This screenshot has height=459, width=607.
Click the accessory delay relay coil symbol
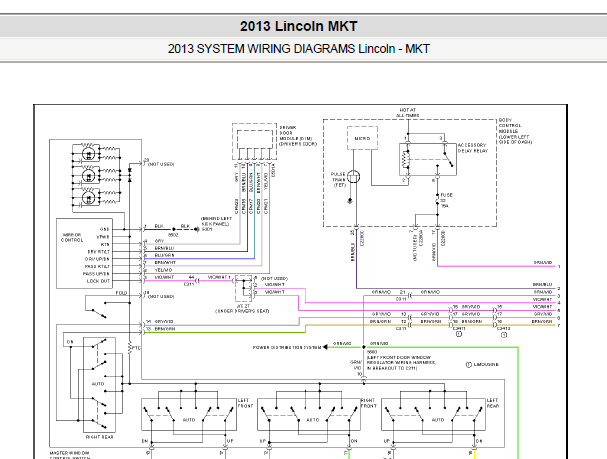coord(406,159)
